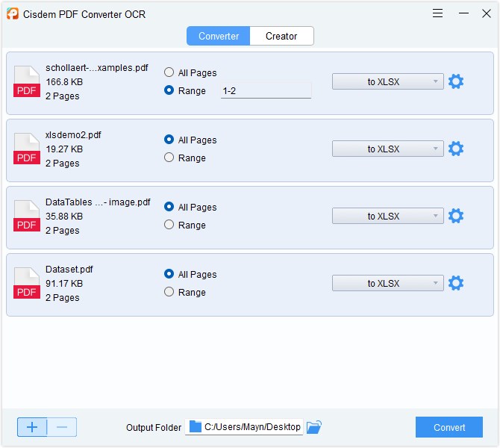Viewport: 500px width, 448px height.
Task: Click the Convert button
Action: pyautogui.click(x=449, y=427)
